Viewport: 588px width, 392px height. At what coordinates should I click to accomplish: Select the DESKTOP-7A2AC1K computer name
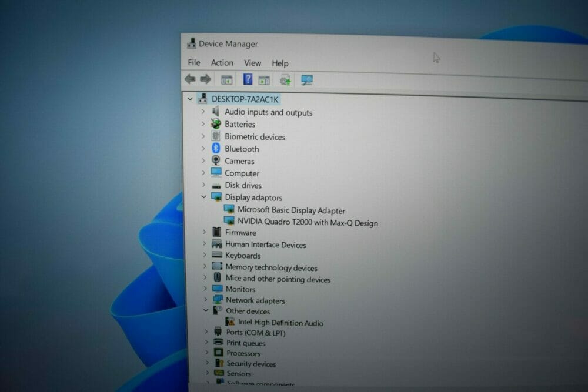coord(245,99)
